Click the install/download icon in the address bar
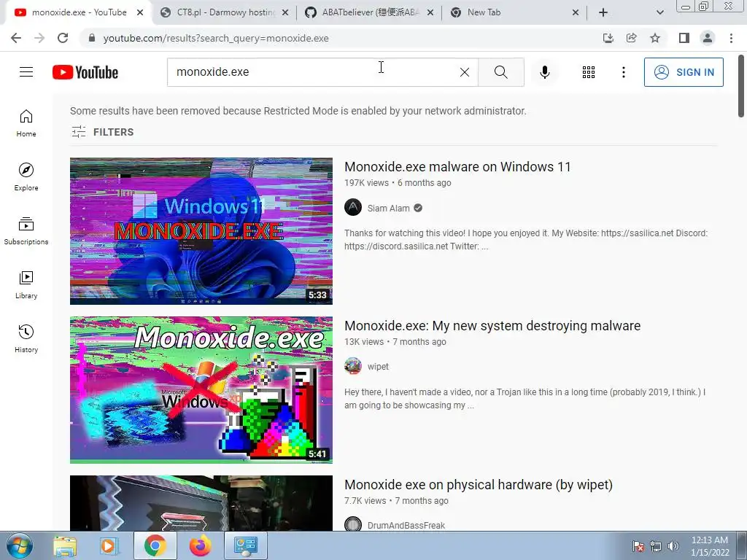Viewport: 747px width, 560px height. click(x=608, y=38)
